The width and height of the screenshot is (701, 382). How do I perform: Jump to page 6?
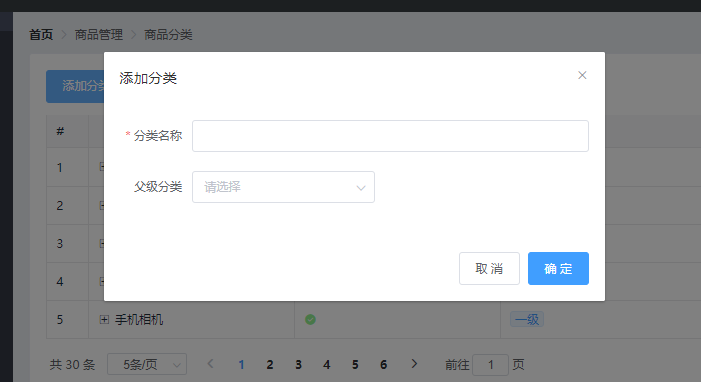click(384, 365)
